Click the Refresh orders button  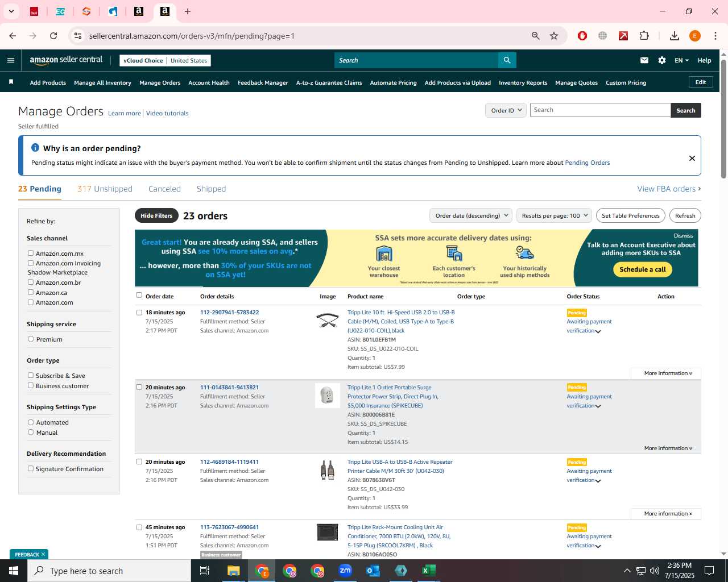[685, 215]
